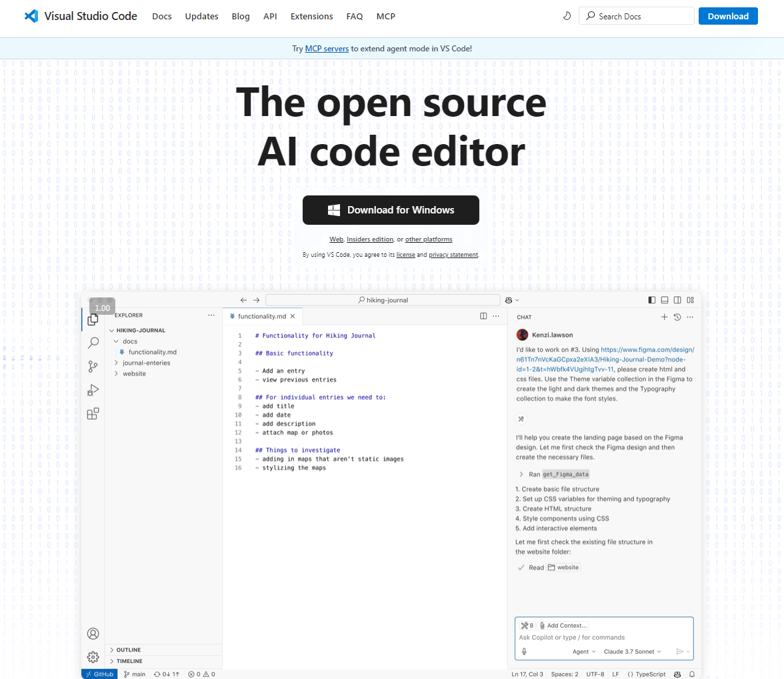Screen dimensions: 784x679
Task: Select the functionality.md editor tab
Action: pyautogui.click(x=262, y=316)
